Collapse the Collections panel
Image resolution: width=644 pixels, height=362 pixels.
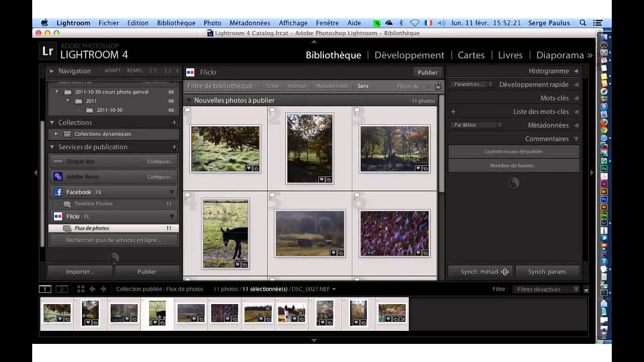coord(52,123)
